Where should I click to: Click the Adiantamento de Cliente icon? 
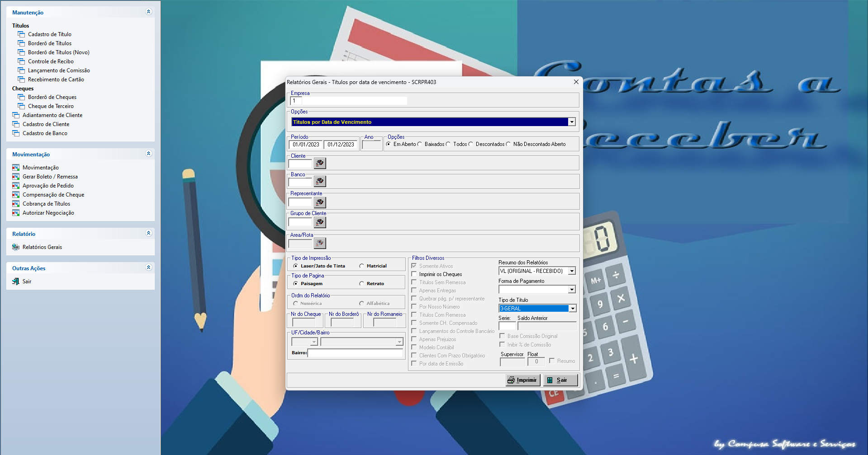(x=16, y=115)
